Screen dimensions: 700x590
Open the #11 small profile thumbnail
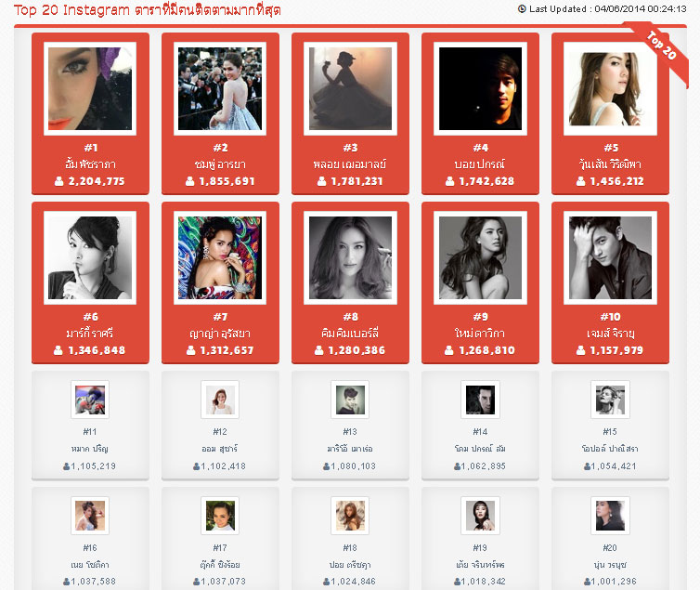[x=90, y=400]
